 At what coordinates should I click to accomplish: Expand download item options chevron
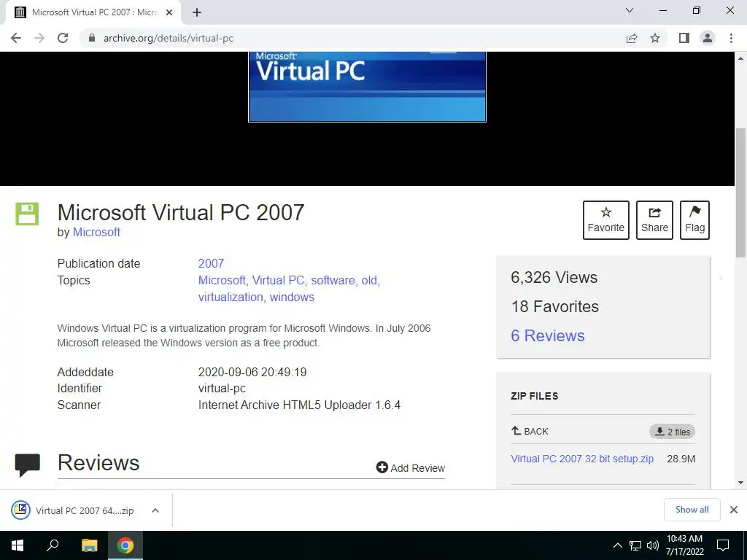(x=155, y=510)
